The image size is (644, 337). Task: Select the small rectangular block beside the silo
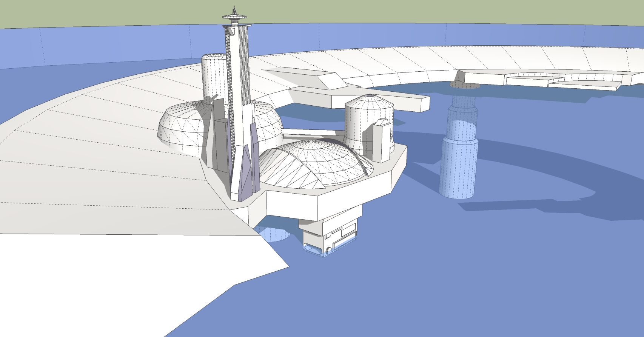(x=381, y=142)
